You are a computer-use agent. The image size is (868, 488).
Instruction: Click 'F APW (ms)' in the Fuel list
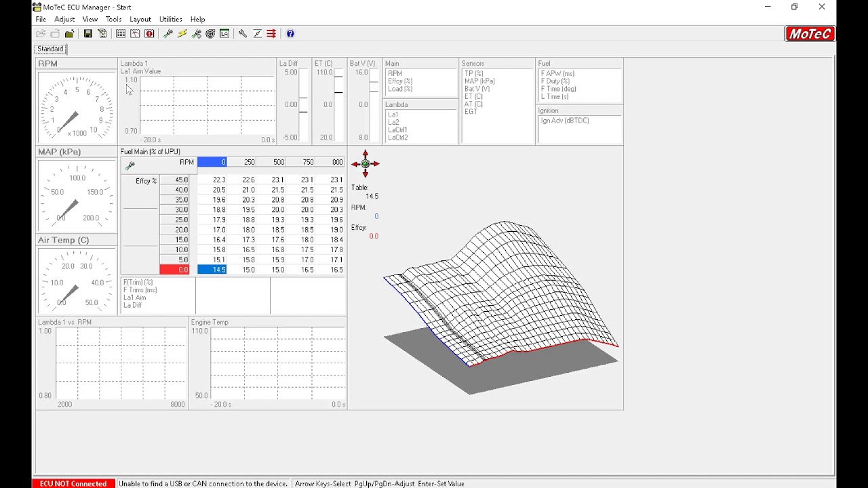tap(557, 73)
